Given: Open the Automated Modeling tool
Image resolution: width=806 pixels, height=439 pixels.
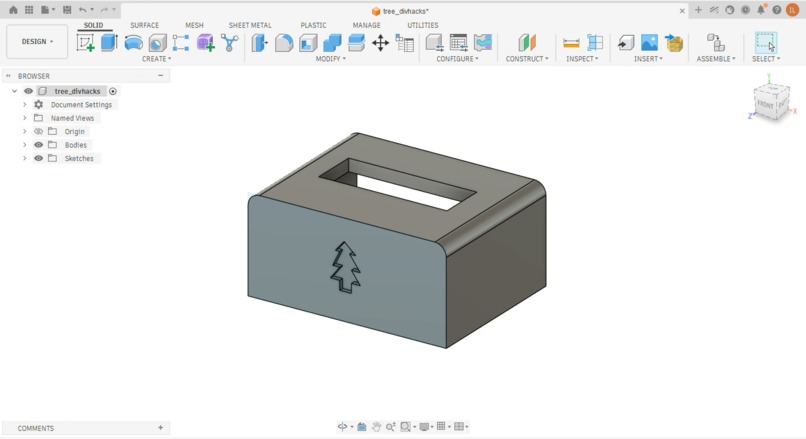Looking at the screenshot, I should pos(230,43).
